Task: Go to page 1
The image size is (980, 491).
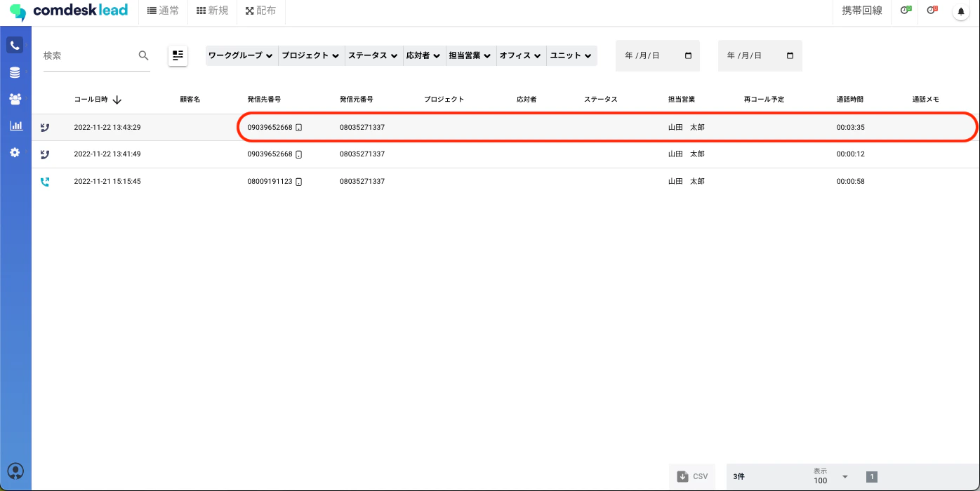Action: (871, 477)
